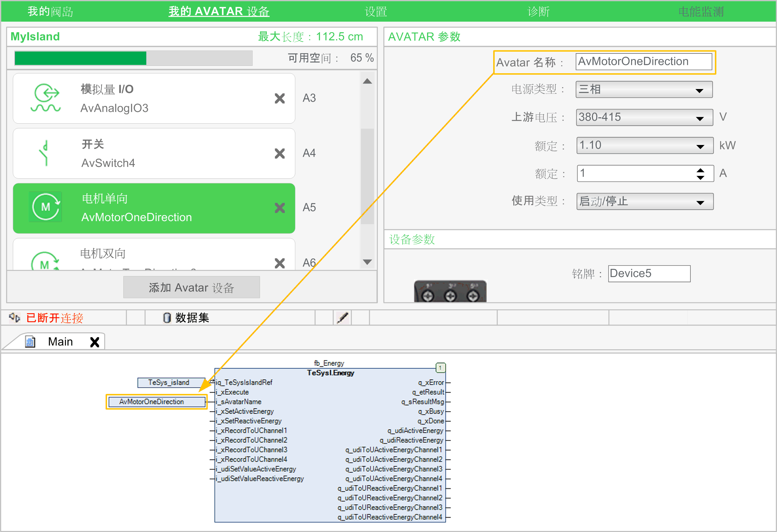The image size is (777, 532).
Task: Click the 数据集 dataset icon in status bar
Action: point(166,317)
